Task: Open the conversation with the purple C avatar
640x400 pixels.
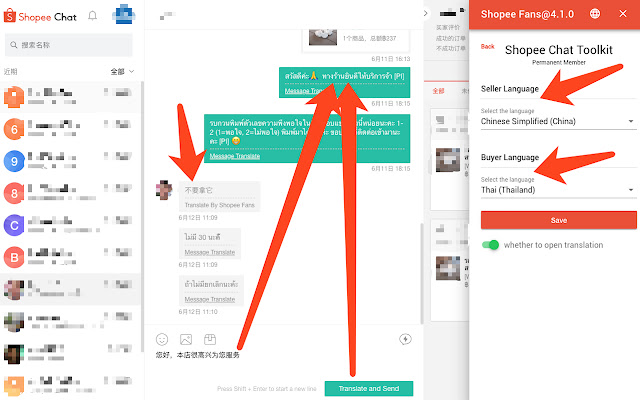Action: [x=70, y=225]
